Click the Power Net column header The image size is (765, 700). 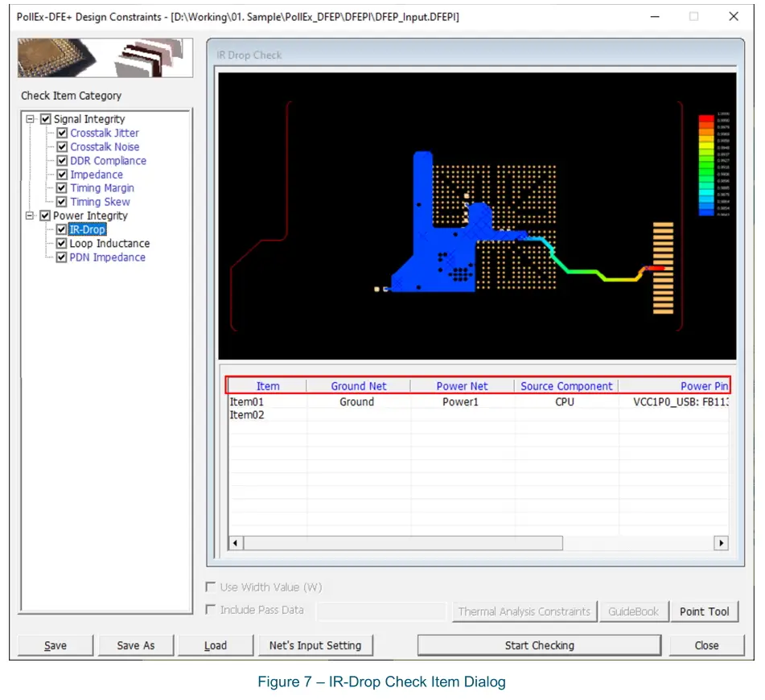(462, 386)
